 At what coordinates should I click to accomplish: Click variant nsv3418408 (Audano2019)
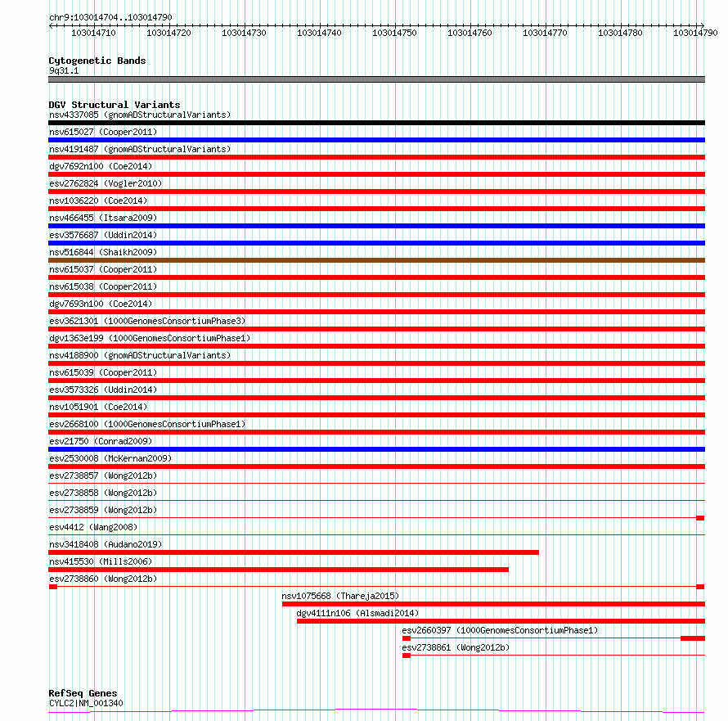pyautogui.click(x=106, y=544)
